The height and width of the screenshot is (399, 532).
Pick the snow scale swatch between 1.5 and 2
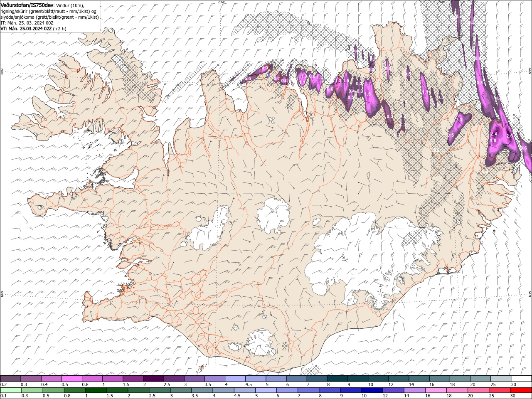click(133, 378)
